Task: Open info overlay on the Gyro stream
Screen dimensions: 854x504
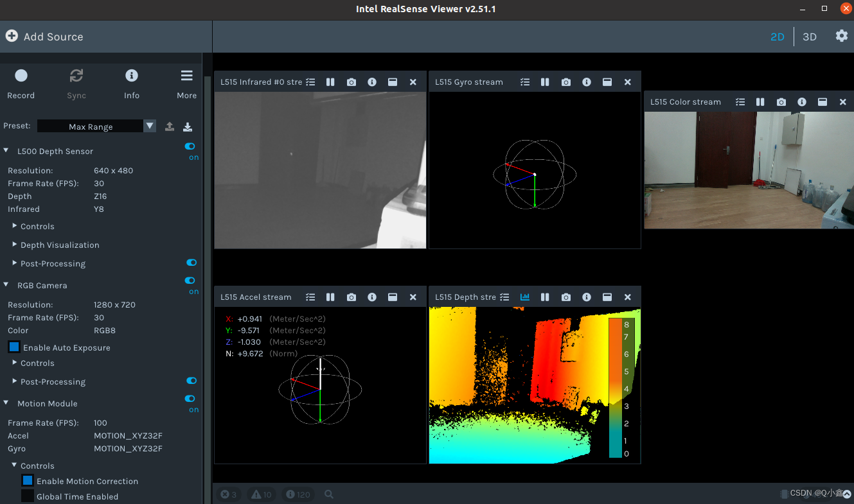Action: 586,82
